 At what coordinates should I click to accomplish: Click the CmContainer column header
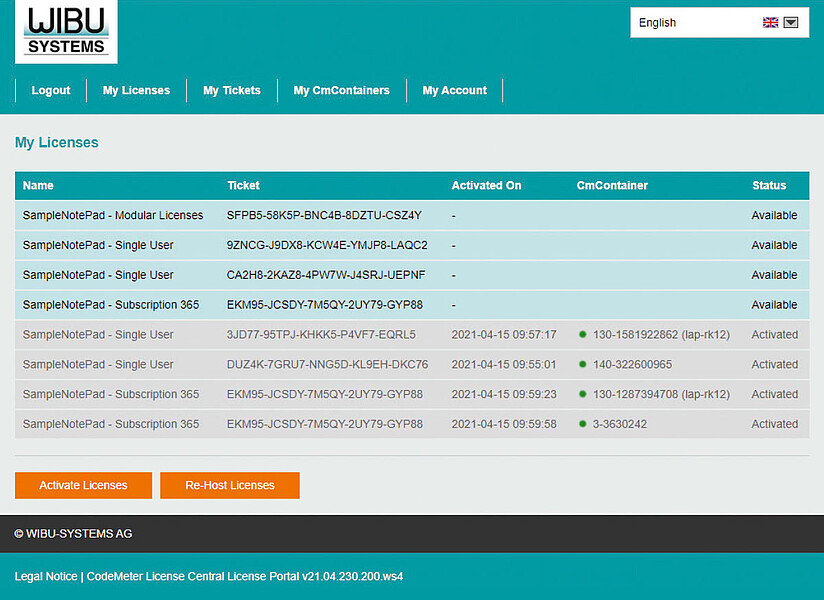tap(612, 185)
